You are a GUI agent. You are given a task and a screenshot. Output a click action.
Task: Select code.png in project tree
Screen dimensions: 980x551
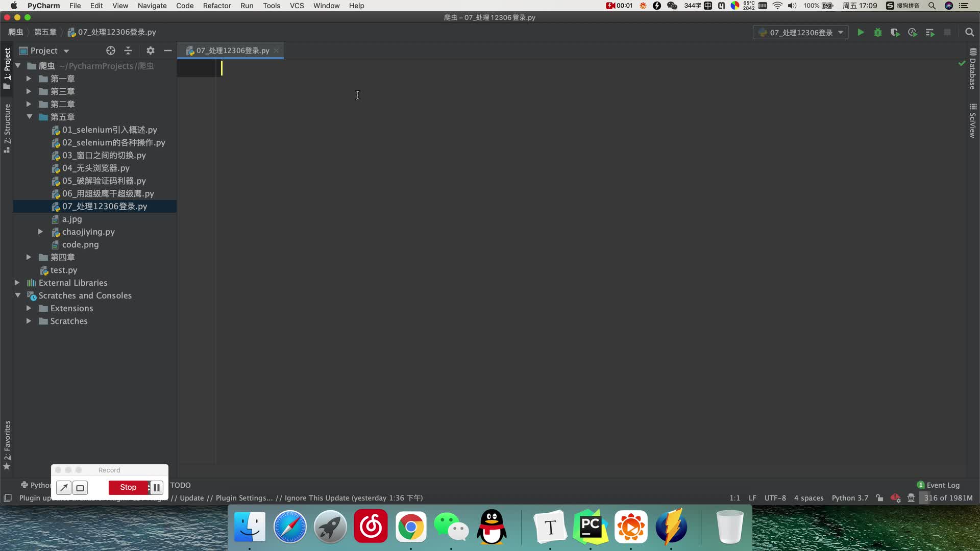pyautogui.click(x=81, y=244)
